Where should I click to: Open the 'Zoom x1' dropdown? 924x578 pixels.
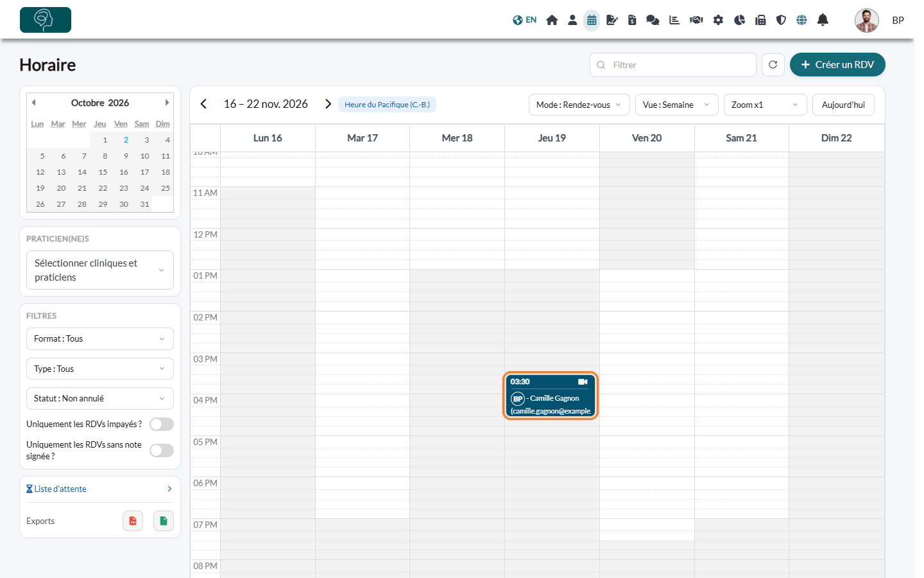tap(766, 105)
